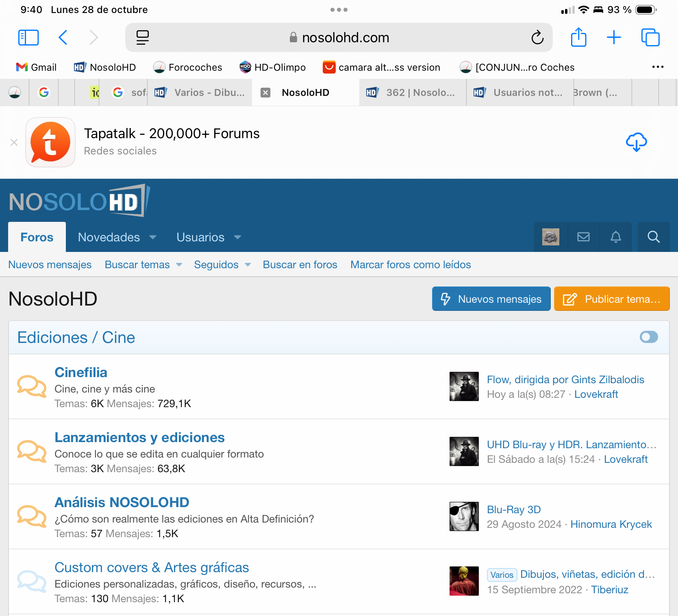Click the Publicar tema... button

tap(612, 299)
